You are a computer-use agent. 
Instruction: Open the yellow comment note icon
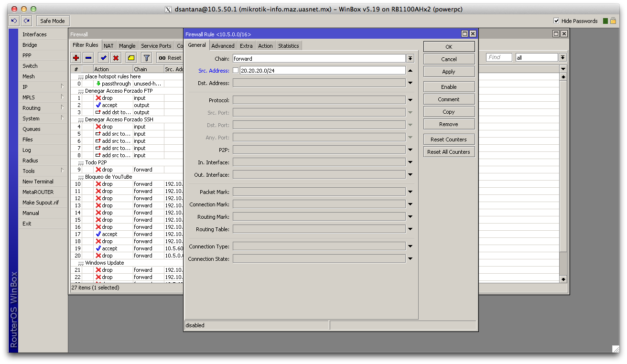[131, 58]
